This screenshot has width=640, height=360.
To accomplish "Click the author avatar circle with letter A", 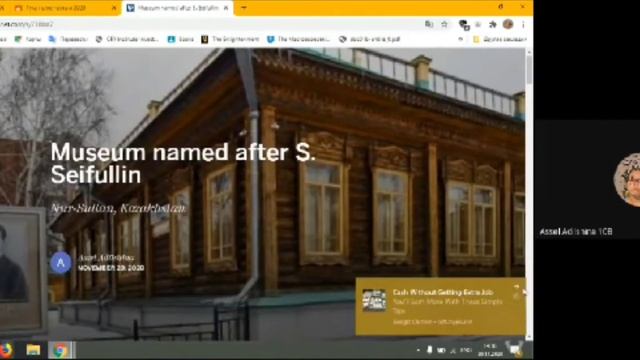I will click(61, 263).
